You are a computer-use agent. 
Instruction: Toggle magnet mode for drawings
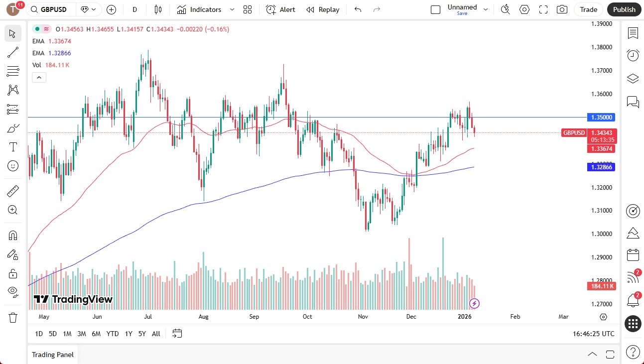[x=13, y=235]
